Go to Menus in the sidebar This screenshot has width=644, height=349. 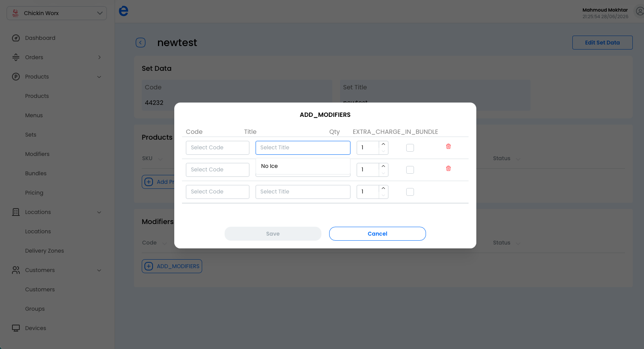pos(34,115)
